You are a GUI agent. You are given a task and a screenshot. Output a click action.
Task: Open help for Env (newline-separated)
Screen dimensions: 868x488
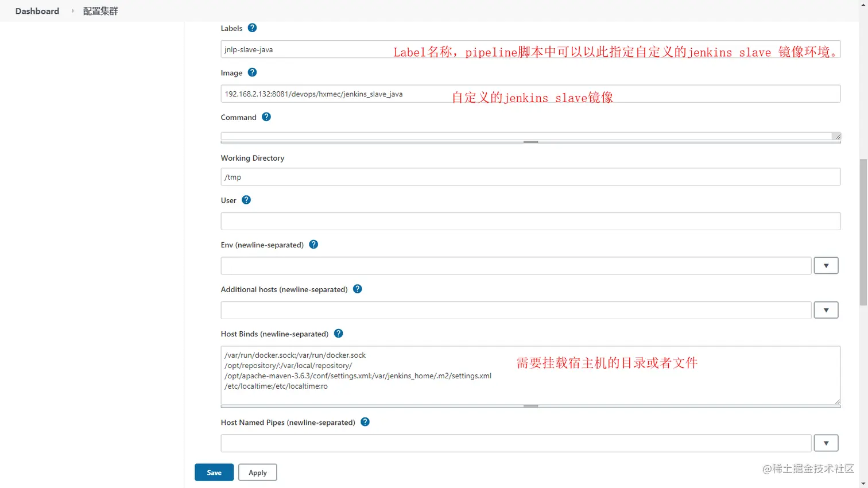(x=313, y=244)
